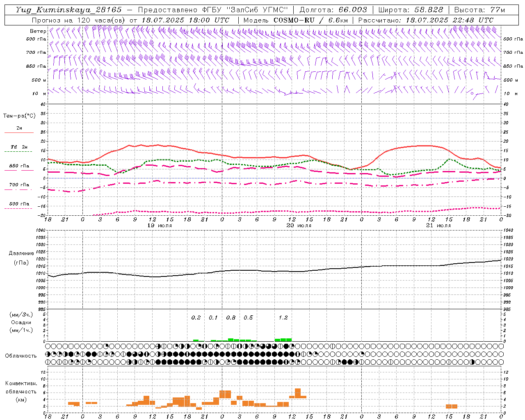Click the (мм/3ч.) unit label
This screenshot has width=525, height=420.
click(21, 315)
